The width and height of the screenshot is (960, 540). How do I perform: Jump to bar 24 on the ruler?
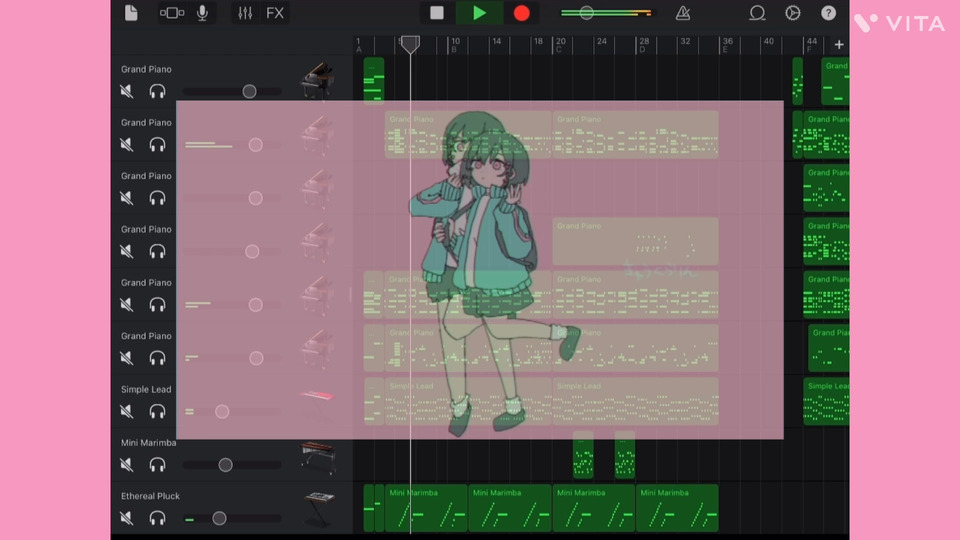pyautogui.click(x=602, y=41)
